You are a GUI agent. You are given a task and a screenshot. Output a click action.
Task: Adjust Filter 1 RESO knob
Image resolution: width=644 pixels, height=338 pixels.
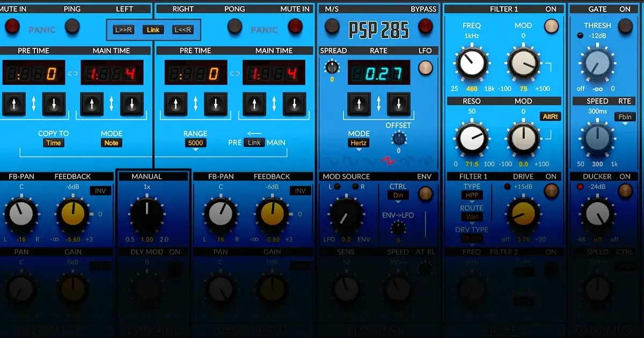[472, 138]
